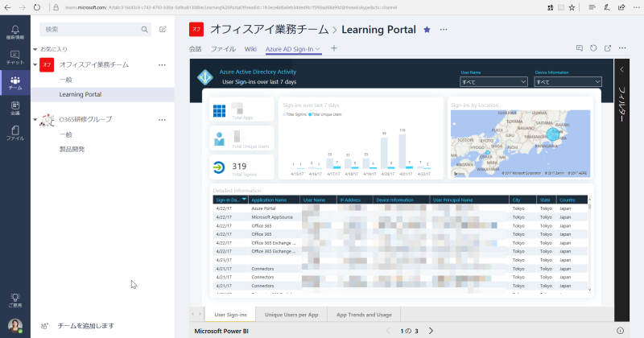Click the Tokyo bubble on the map

[553, 134]
